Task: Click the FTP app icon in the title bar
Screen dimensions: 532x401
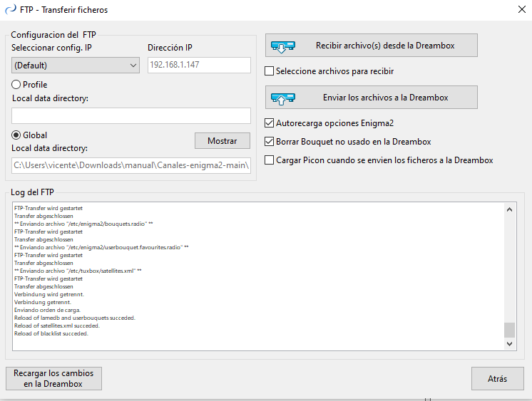Action: 10,10
